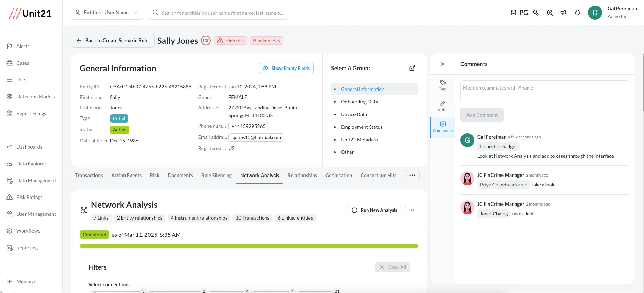
Task: Click Back to Create Scenario Rule
Action: pyautogui.click(x=113, y=41)
